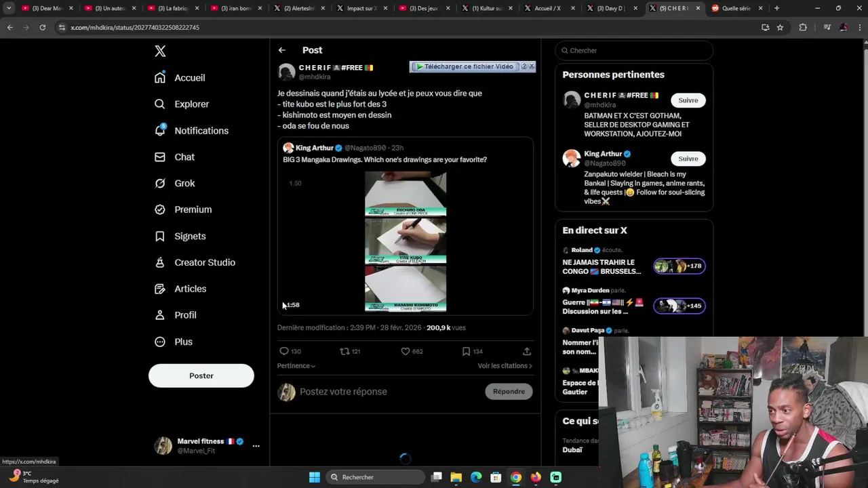
Task: Click the Chercher search box
Action: point(634,50)
